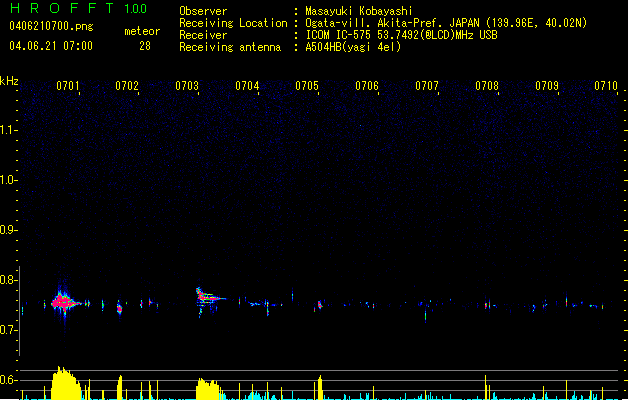Click the antenna value A504HB(yagi 4el)
629x400 pixels.
pos(353,47)
